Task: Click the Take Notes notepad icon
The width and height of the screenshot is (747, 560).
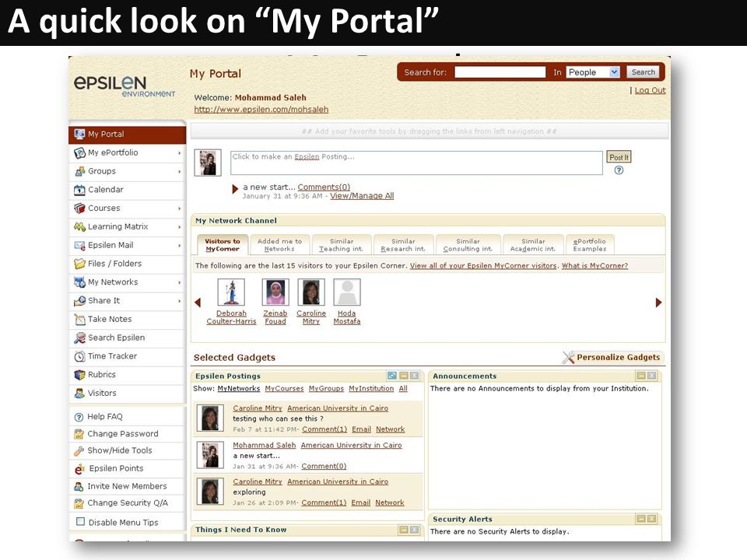Action: tap(79, 320)
